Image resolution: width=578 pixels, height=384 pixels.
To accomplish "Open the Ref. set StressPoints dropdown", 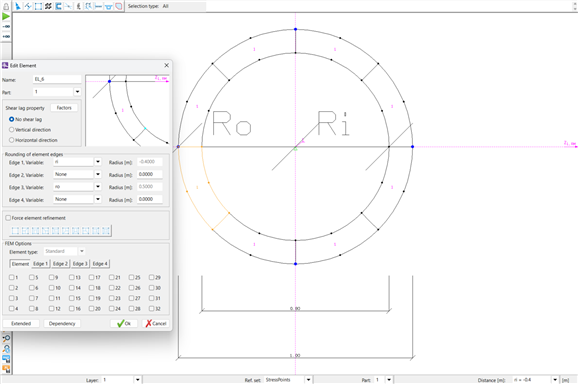I will coord(308,380).
